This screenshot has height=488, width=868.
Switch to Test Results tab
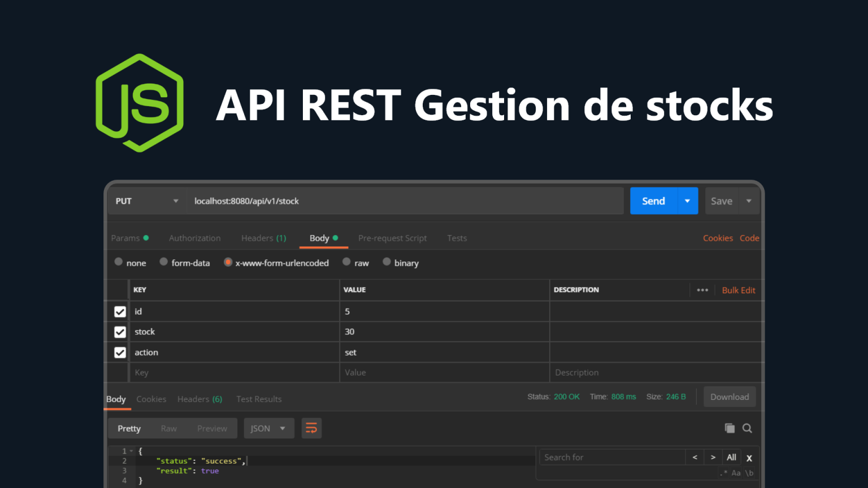click(x=259, y=399)
